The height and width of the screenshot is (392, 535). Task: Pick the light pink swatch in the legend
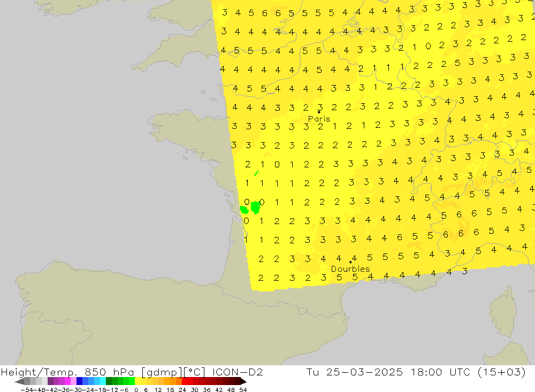[73, 381]
